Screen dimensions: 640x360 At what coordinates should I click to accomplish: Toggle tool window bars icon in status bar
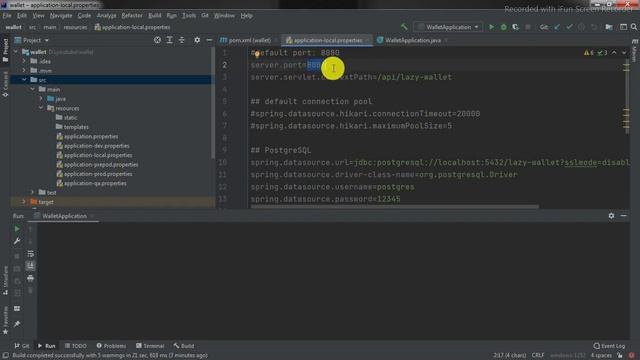(x=5, y=356)
